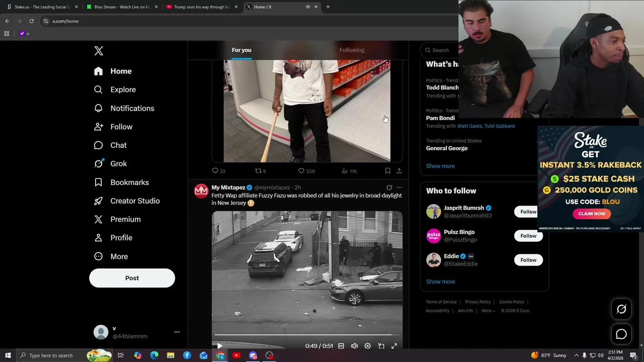
Task: Enter fullscreen on the video
Action: 394,346
